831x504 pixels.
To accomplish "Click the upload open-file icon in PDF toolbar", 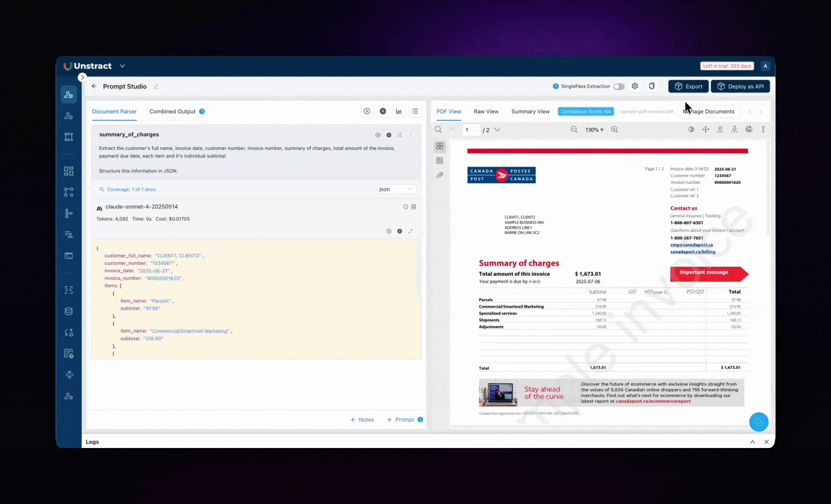I will [x=720, y=129].
